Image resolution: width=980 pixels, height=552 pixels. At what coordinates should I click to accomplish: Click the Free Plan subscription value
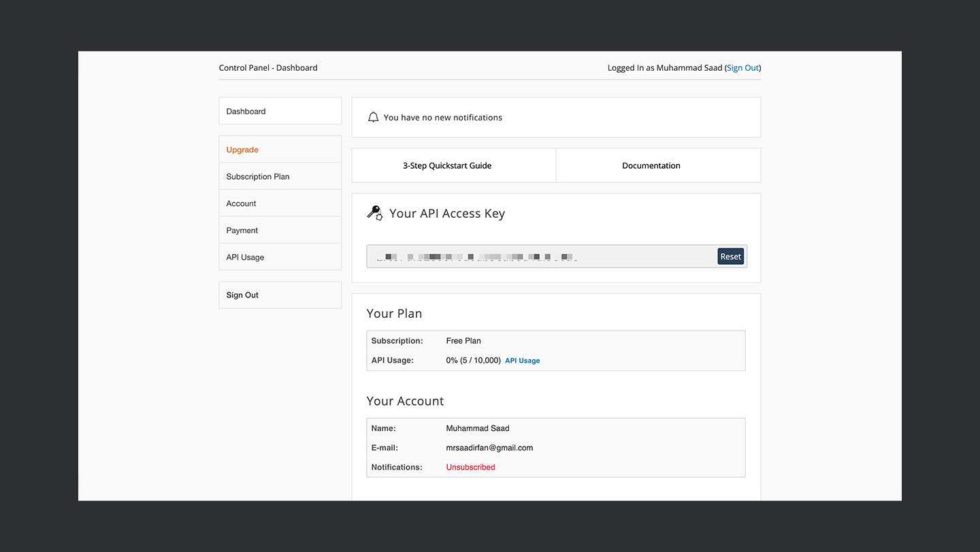(463, 340)
